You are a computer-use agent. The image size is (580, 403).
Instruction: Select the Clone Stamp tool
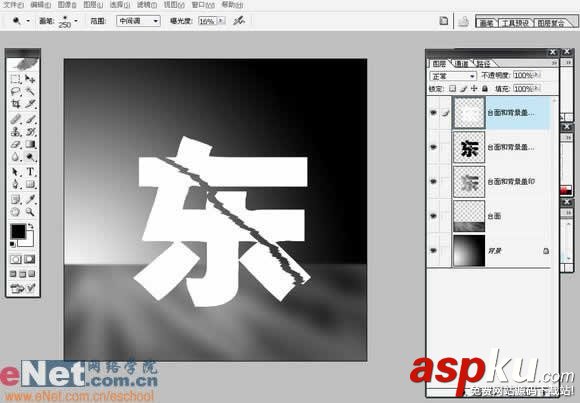[x=16, y=131]
